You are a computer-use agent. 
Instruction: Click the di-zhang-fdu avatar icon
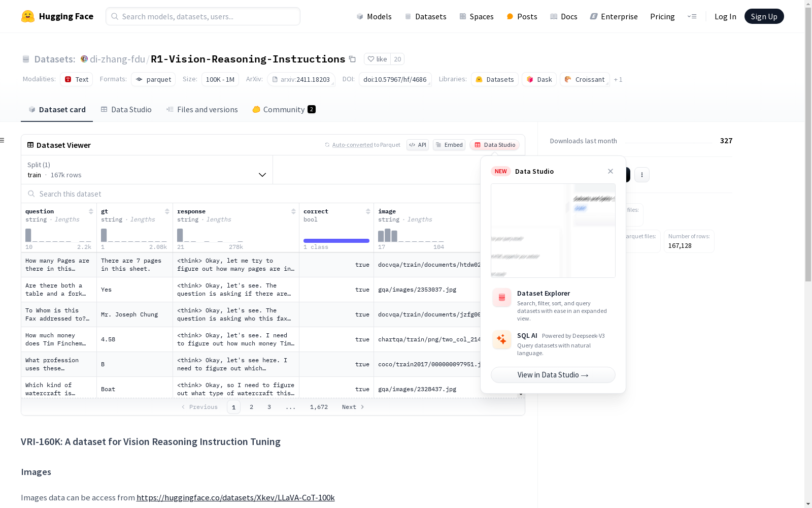click(x=84, y=59)
